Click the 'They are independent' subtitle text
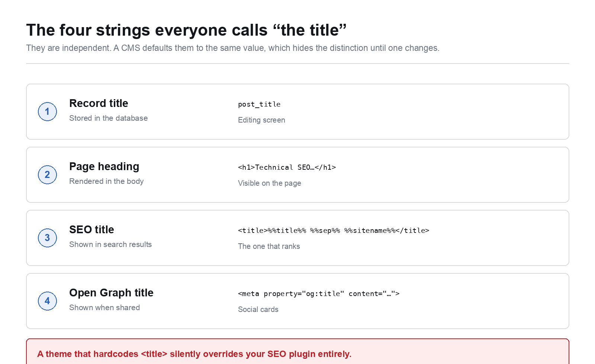 pos(233,48)
